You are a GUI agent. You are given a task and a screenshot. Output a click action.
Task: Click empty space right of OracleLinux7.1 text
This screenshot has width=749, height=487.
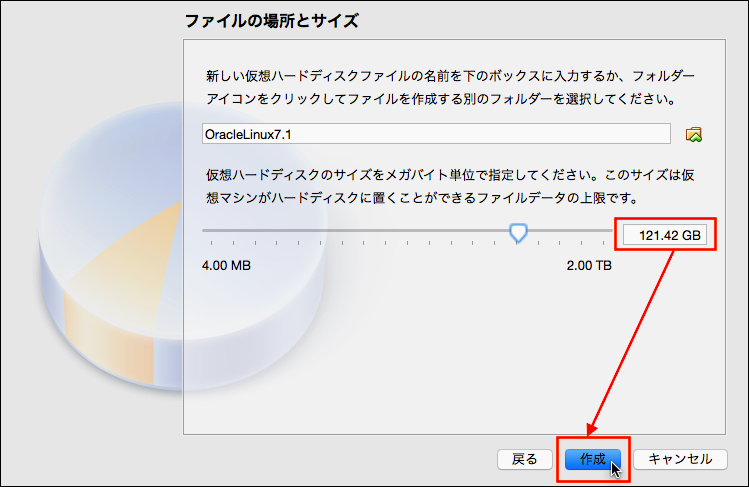500,134
